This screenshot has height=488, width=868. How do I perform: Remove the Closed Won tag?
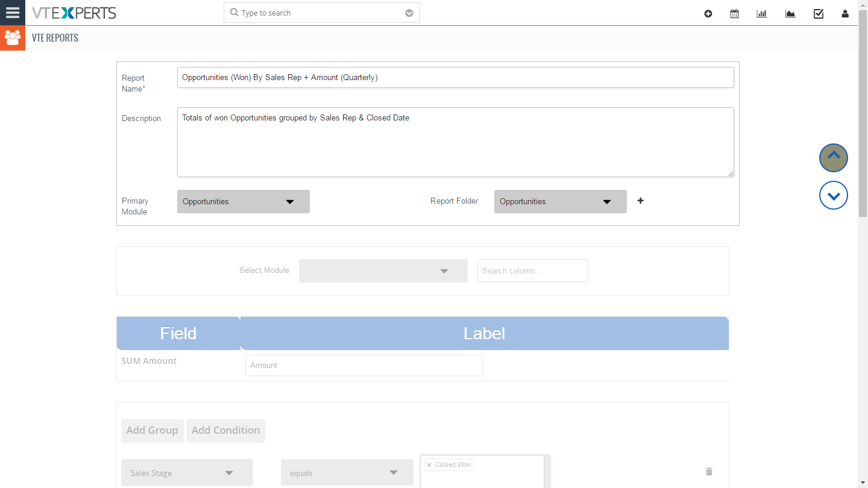pyautogui.click(x=429, y=465)
